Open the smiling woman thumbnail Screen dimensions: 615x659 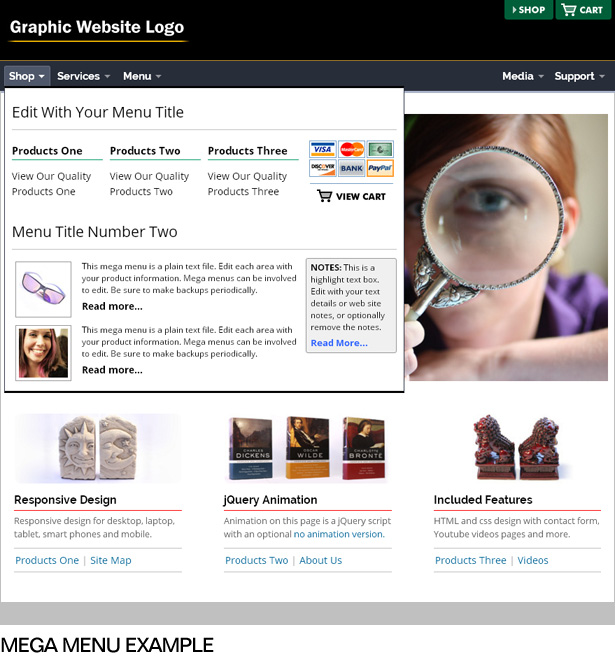pos(43,353)
